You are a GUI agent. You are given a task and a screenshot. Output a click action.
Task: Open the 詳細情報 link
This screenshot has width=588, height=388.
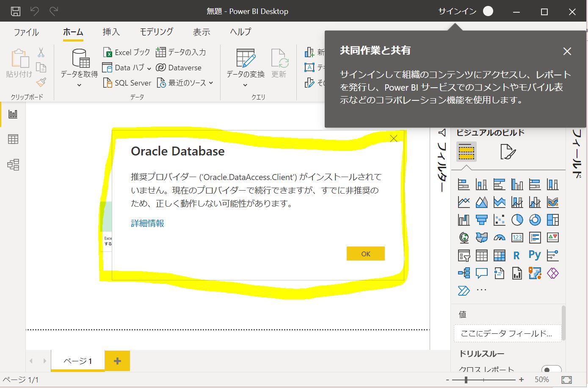(x=147, y=223)
